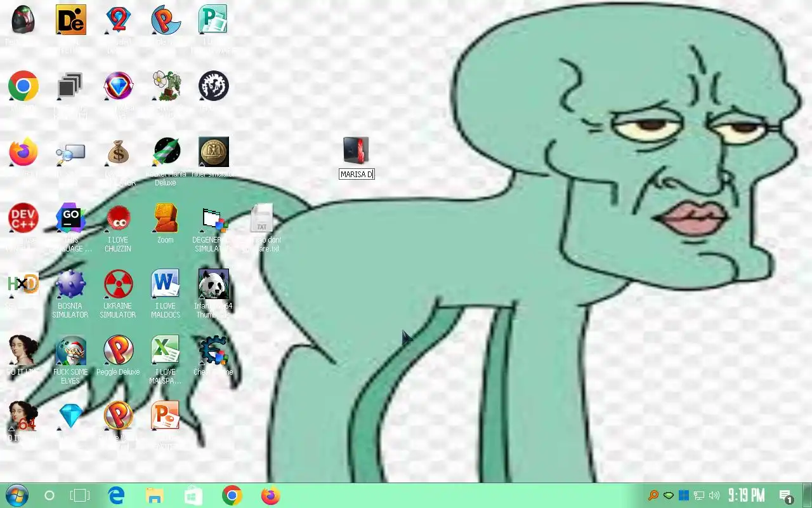812x508 pixels.
Task: Launch Firefox from the taskbar
Action: point(271,495)
